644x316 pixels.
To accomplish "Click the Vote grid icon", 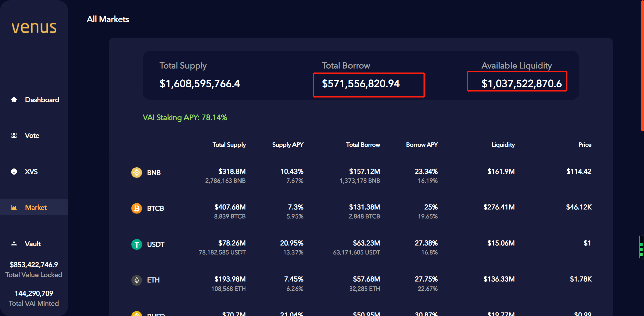I will tap(14, 135).
